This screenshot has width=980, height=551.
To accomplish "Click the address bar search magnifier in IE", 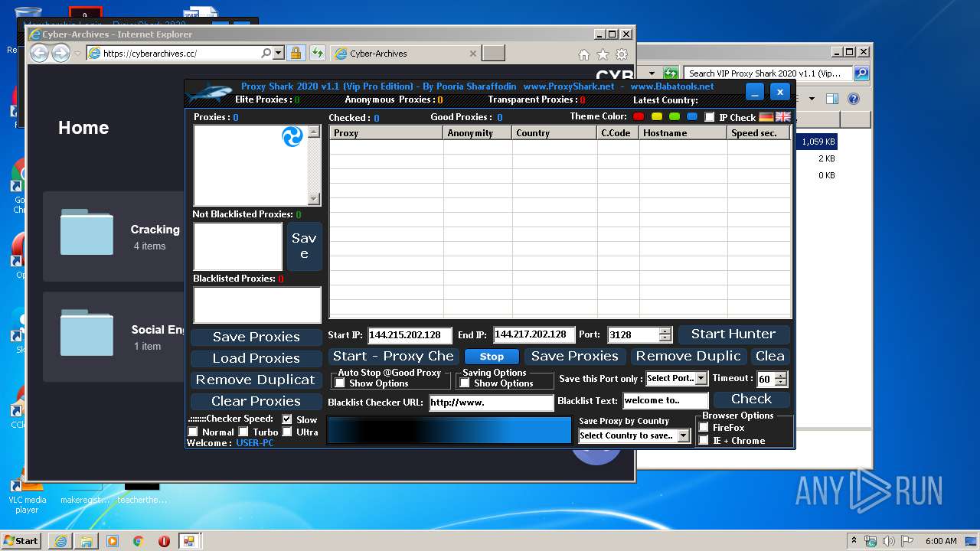I will click(266, 54).
